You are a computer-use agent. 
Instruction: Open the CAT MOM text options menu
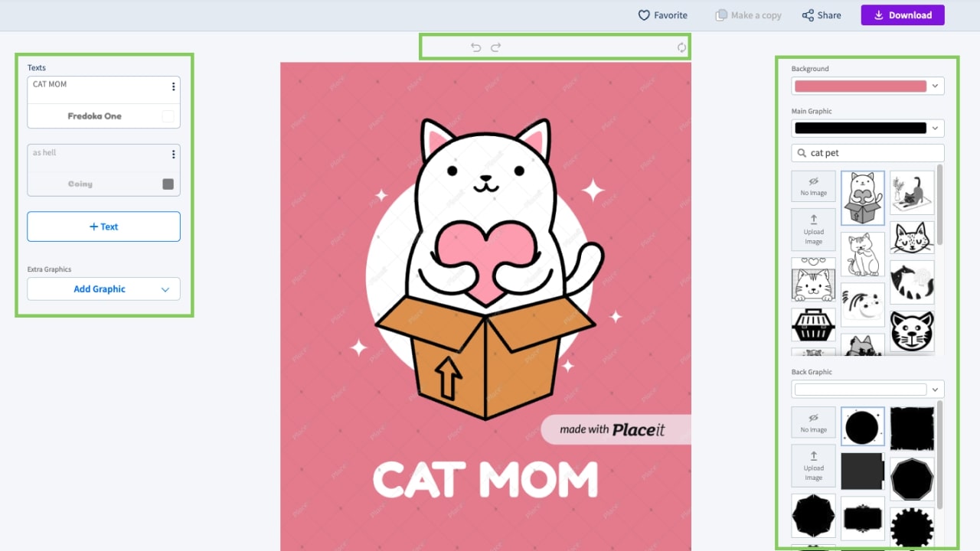[x=174, y=86]
